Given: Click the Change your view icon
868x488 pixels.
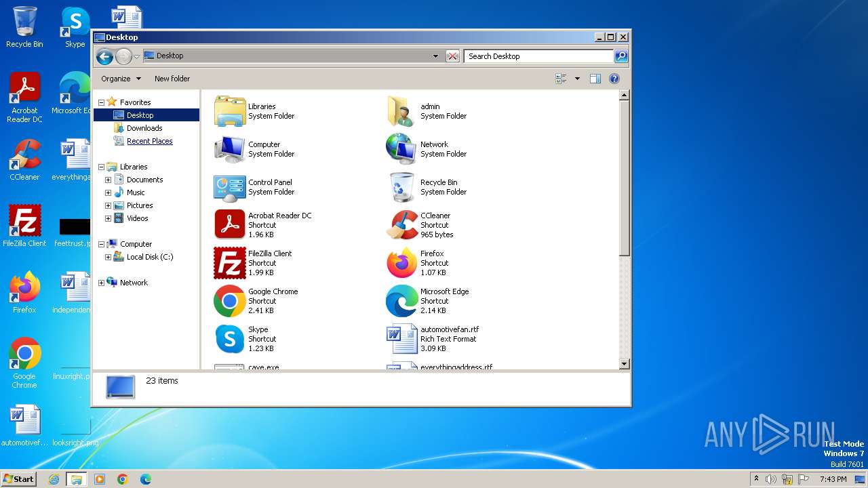Looking at the screenshot, I should pyautogui.click(x=561, y=79).
